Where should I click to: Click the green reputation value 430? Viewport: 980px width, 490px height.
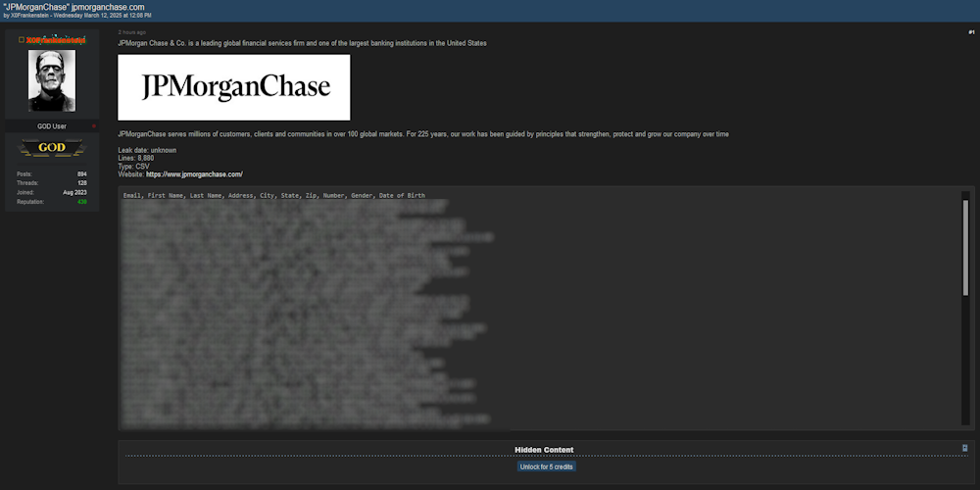(x=82, y=202)
